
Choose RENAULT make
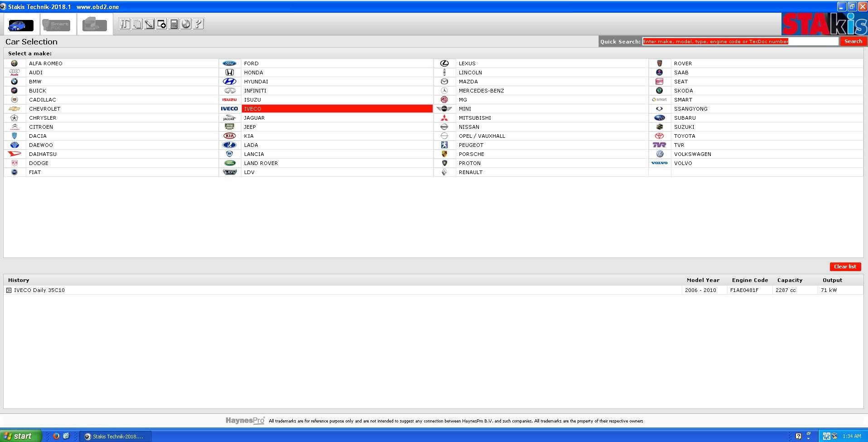pos(470,172)
